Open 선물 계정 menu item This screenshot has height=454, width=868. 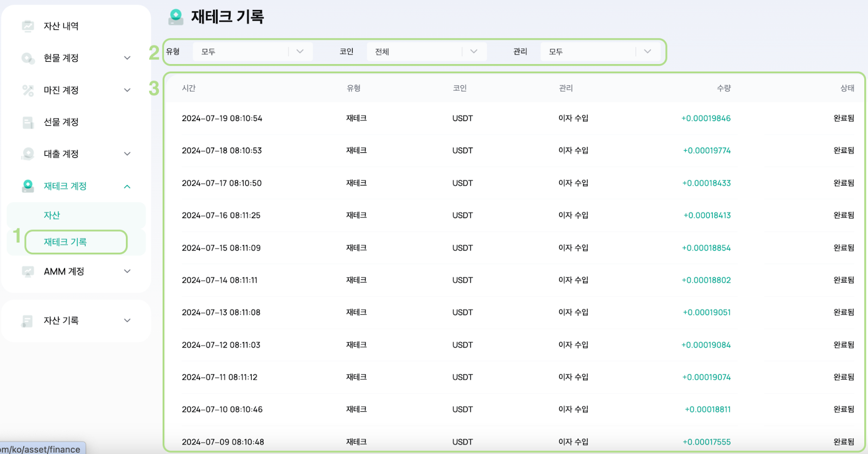(x=61, y=122)
